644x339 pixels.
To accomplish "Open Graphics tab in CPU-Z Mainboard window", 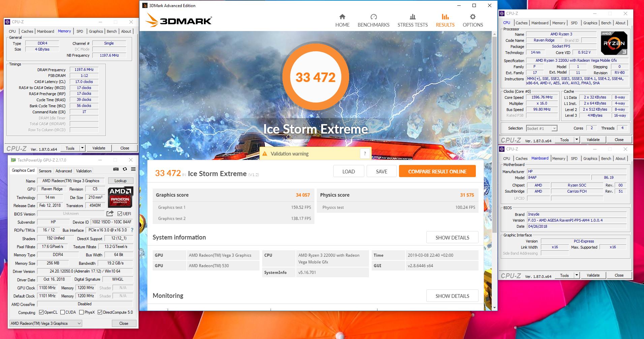I will pos(590,159).
